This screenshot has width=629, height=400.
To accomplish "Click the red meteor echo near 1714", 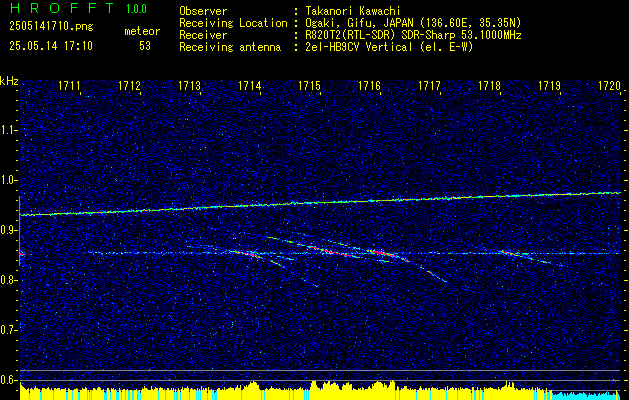I will pos(248,254).
